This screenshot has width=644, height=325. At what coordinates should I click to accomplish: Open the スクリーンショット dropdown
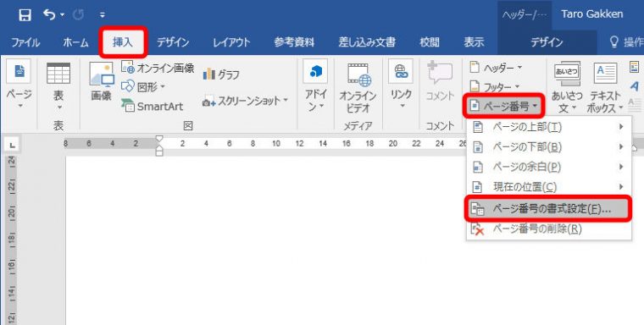coord(245,101)
